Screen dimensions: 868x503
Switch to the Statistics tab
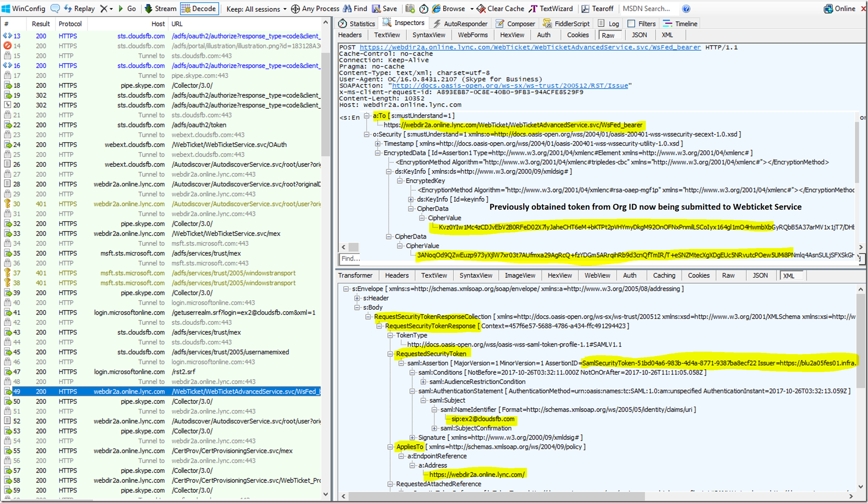tap(357, 23)
